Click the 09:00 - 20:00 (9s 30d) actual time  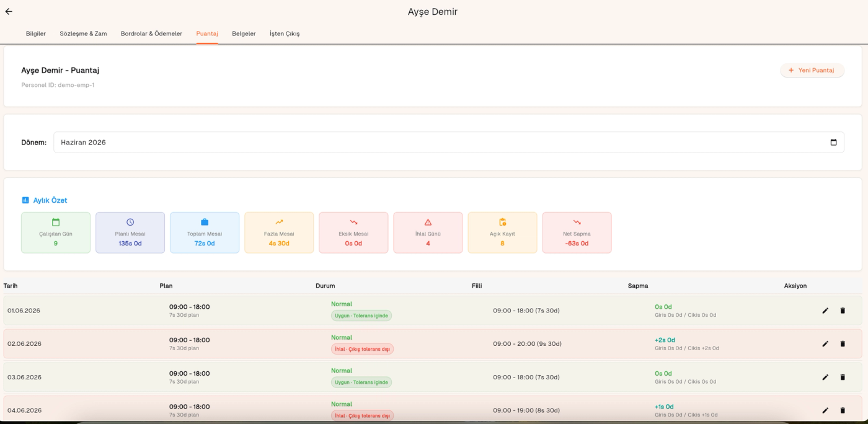[528, 344]
